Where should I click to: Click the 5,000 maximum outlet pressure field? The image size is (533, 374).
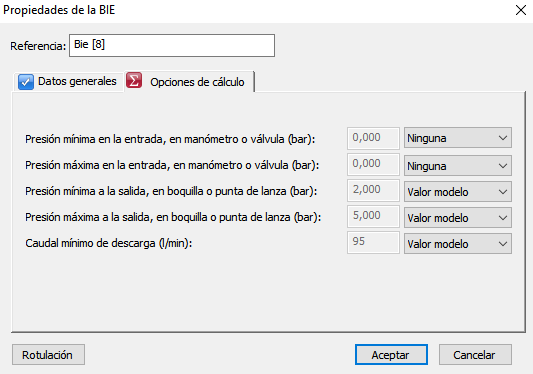[x=373, y=216]
